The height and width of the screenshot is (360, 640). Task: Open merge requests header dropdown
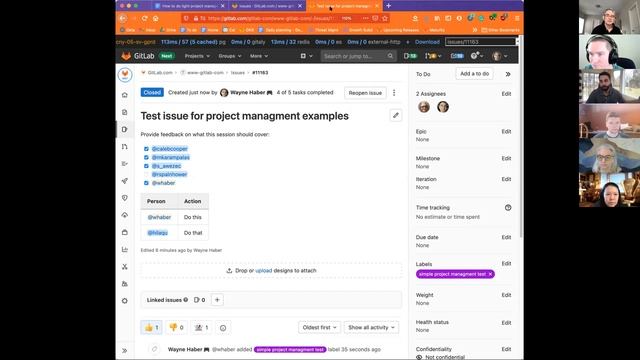433,56
